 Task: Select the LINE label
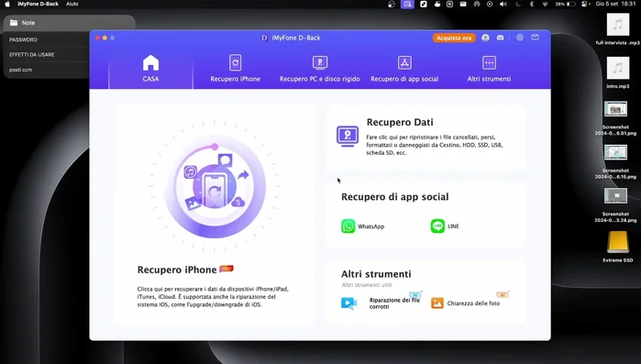tap(453, 226)
